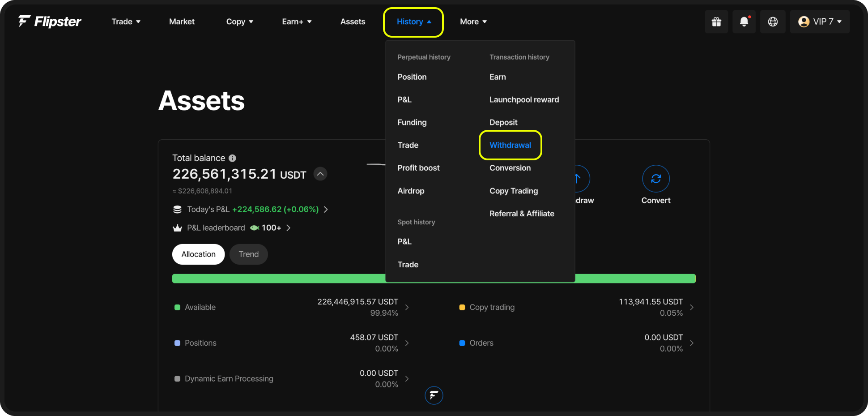
Task: Click Positions legend swatch
Action: point(177,343)
